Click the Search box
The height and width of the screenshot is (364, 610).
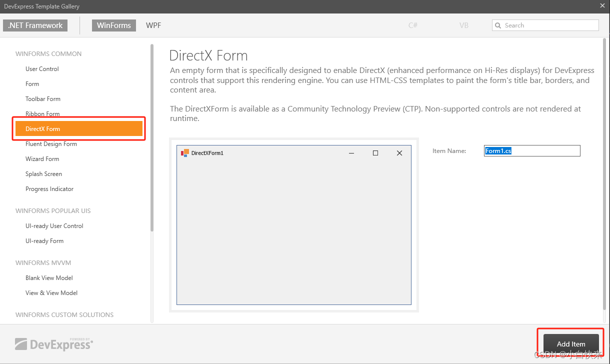(x=545, y=25)
